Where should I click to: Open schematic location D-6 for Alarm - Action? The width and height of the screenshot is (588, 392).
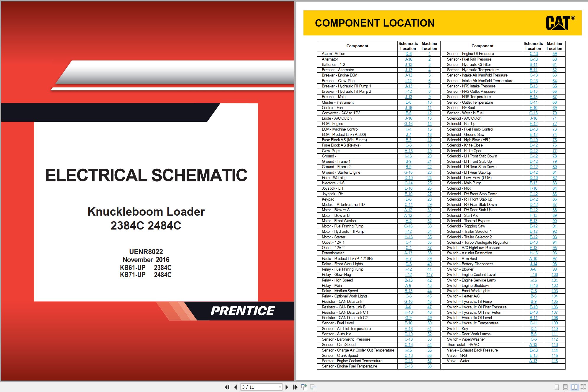click(x=408, y=54)
